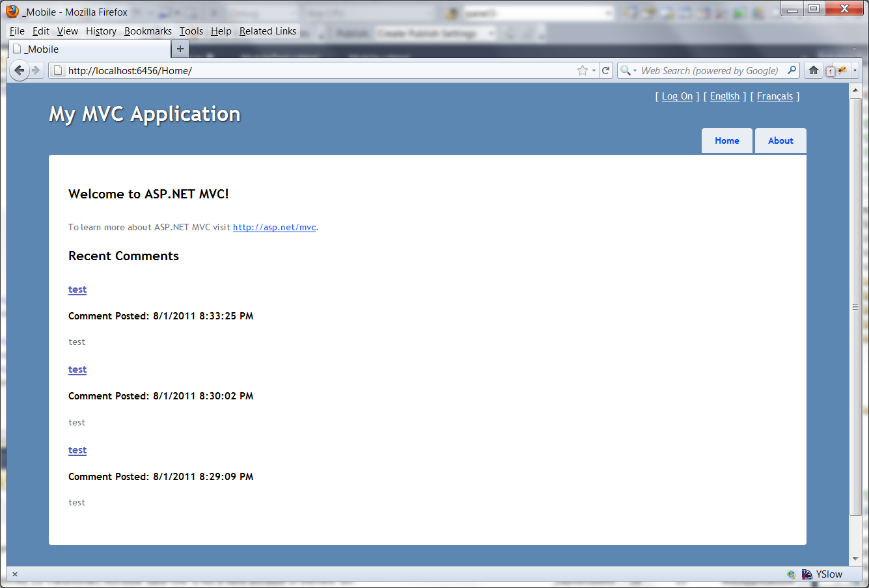Screen dimensions: 869x588
Task: Click the page icon in the address bar
Action: (59, 70)
